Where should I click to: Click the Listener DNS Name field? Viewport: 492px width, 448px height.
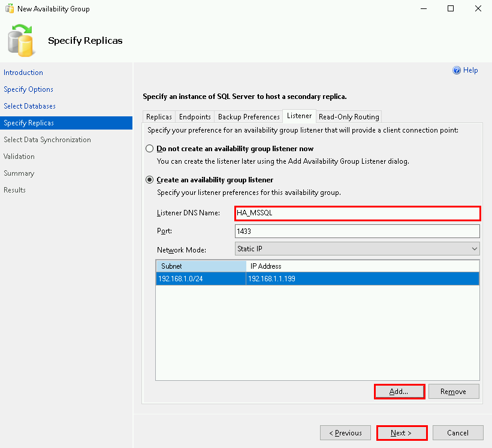tap(357, 213)
